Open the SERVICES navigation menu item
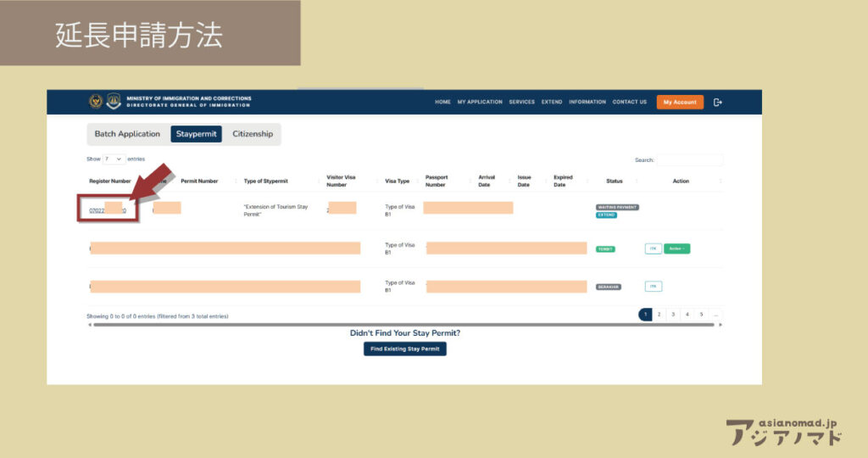The width and height of the screenshot is (868, 458). pos(521,102)
